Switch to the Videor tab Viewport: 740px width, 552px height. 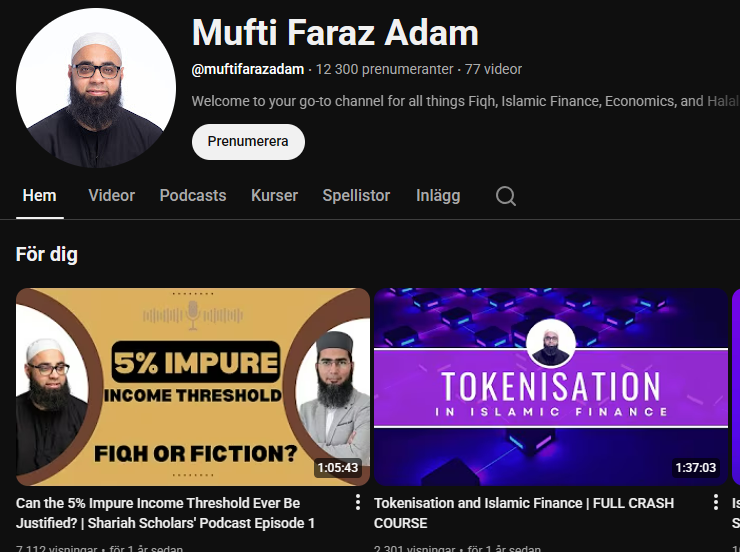click(x=111, y=196)
